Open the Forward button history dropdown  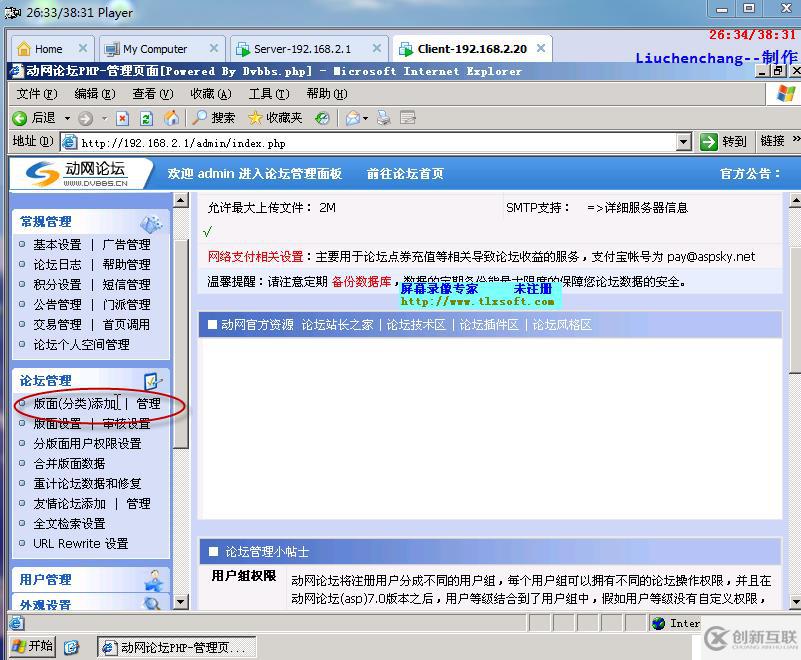104,119
